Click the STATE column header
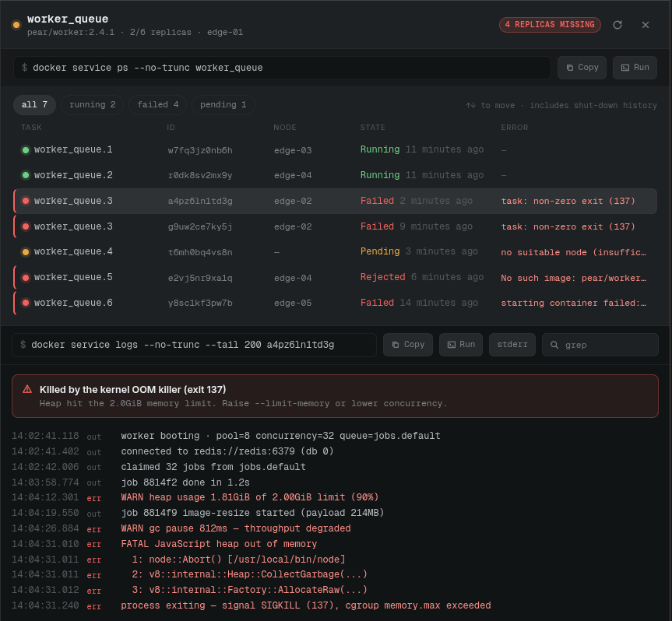 coord(372,128)
